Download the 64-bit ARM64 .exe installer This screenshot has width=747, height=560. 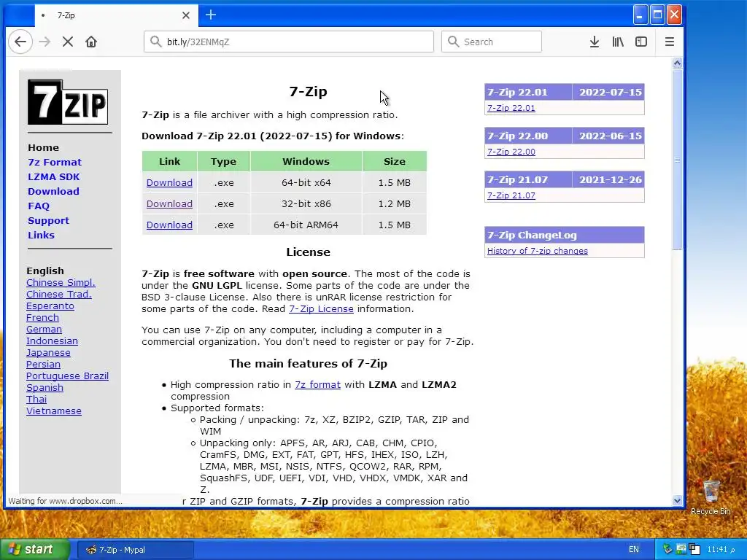point(169,225)
